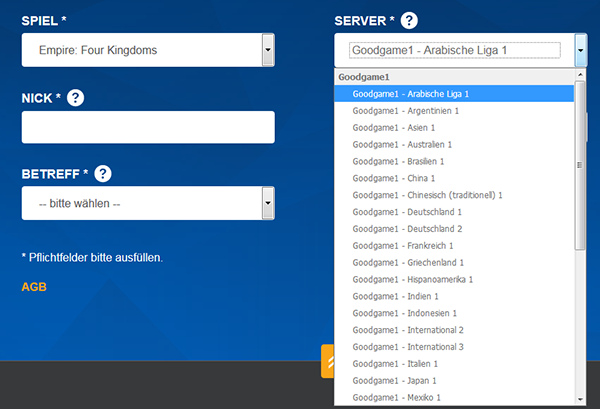
Task: Select Goodgame1 - Asien 1
Action: 454,128
